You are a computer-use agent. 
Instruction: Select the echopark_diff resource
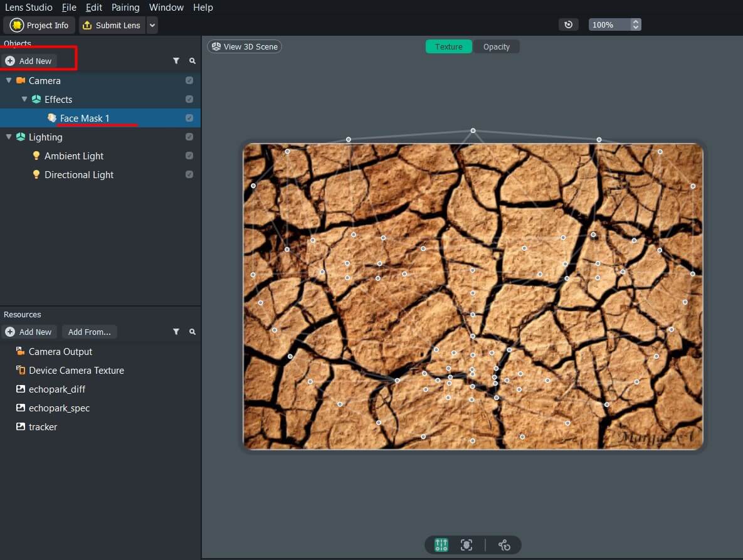tap(56, 389)
